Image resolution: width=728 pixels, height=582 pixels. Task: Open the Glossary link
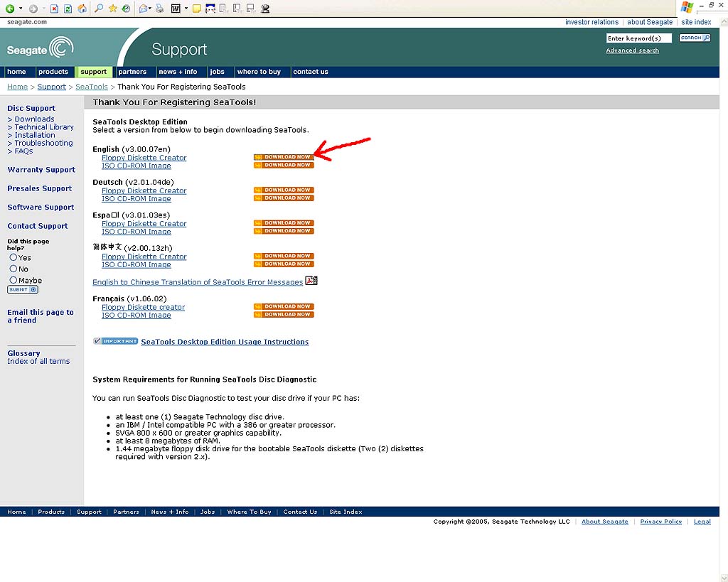point(23,353)
